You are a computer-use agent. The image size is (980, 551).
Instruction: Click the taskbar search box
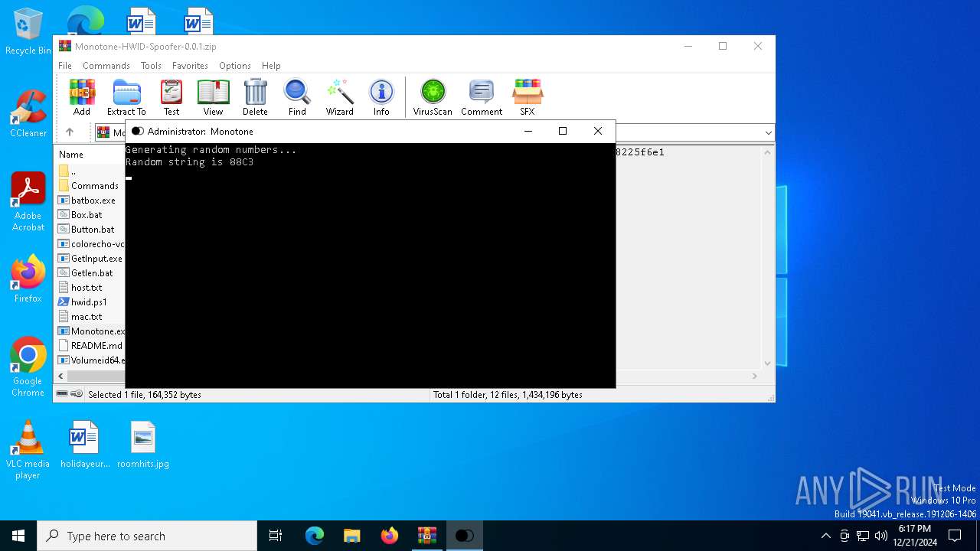[x=147, y=536]
